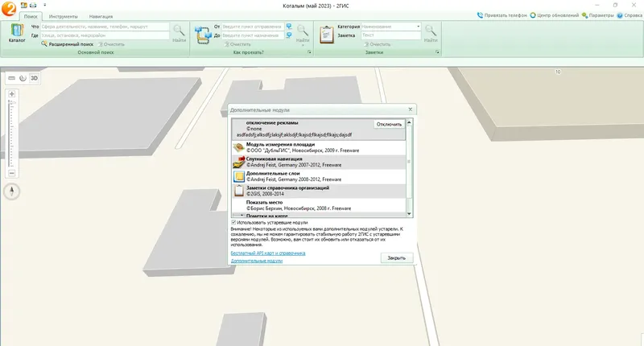Click the Закрыть button in modules dialog

(x=396, y=257)
